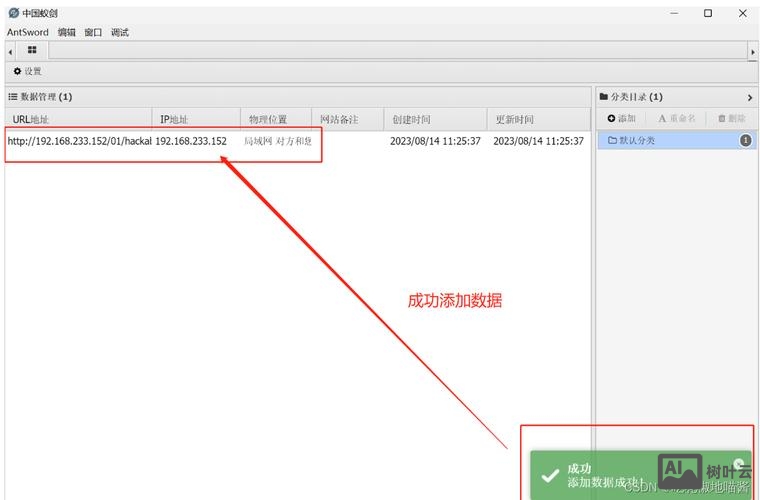The image size is (760, 500).
Task: Open 设置 with the gear icon
Action: coord(27,71)
